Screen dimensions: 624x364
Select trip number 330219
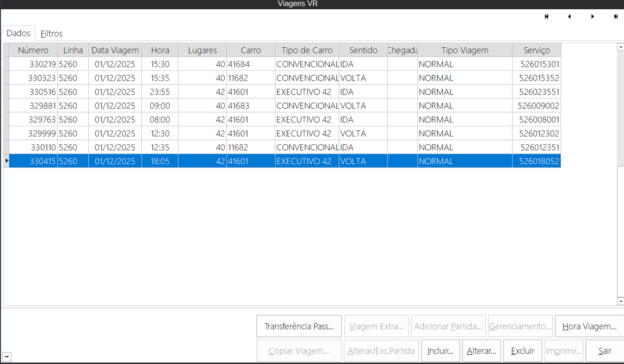(33, 64)
